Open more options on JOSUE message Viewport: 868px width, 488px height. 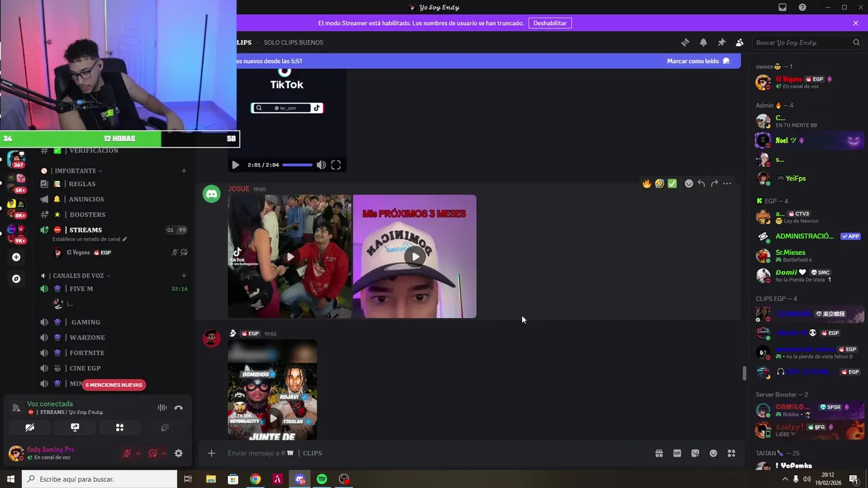coord(727,184)
